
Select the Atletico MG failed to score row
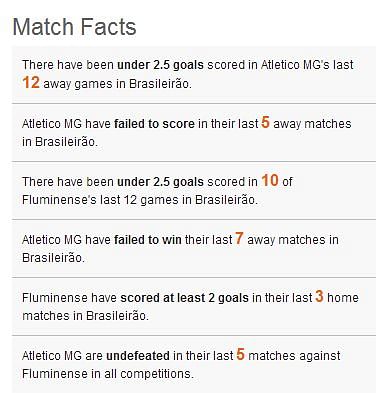point(194,133)
